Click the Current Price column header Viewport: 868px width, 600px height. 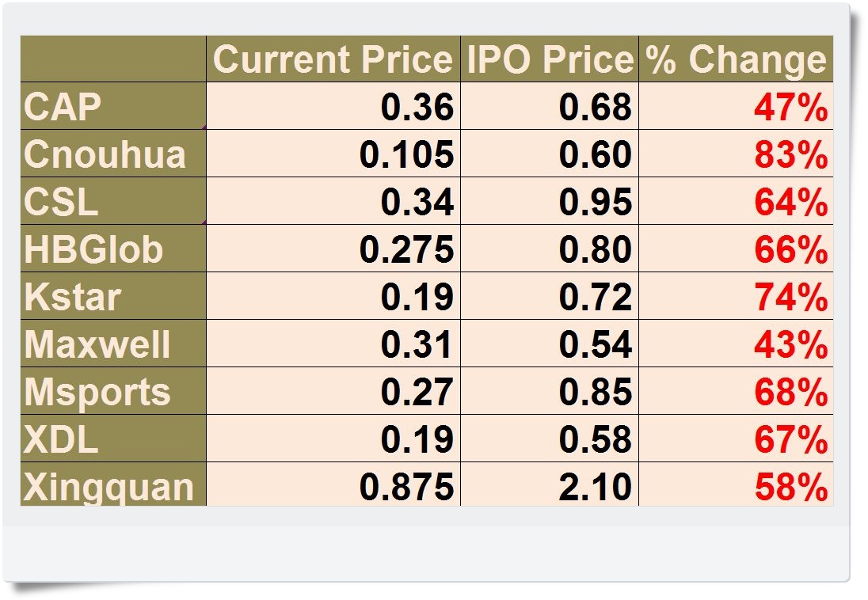coord(333,59)
